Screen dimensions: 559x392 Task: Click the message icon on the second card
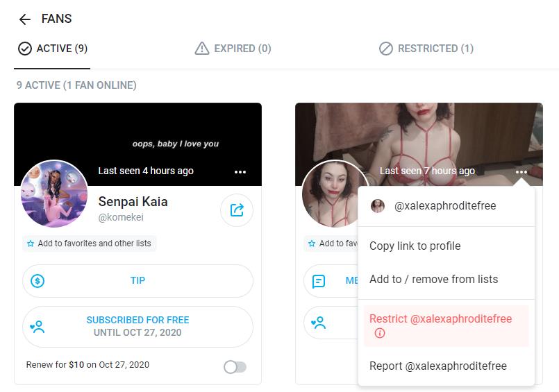click(318, 281)
